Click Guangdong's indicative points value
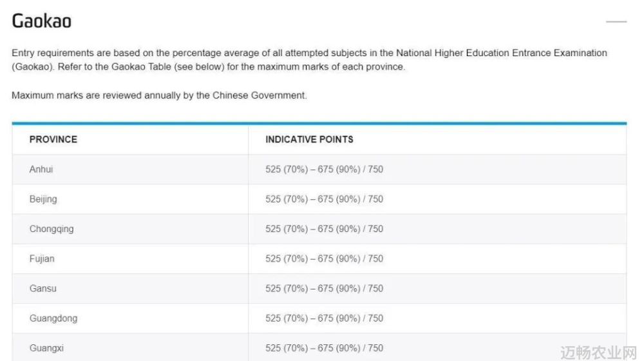644x361 pixels. [x=324, y=318]
